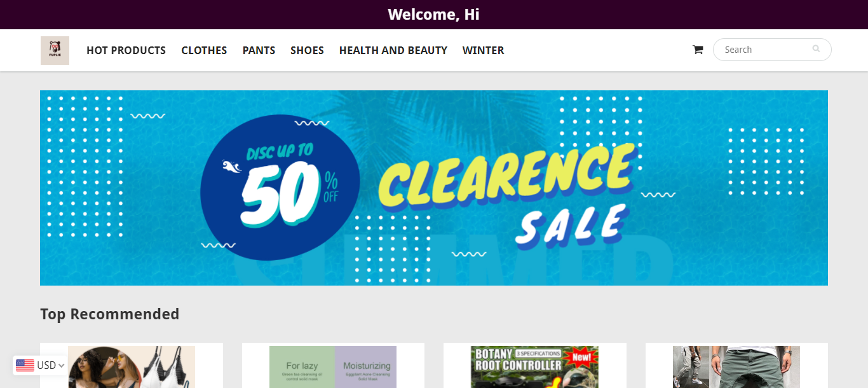Open the CLOTHES category

[x=204, y=50]
